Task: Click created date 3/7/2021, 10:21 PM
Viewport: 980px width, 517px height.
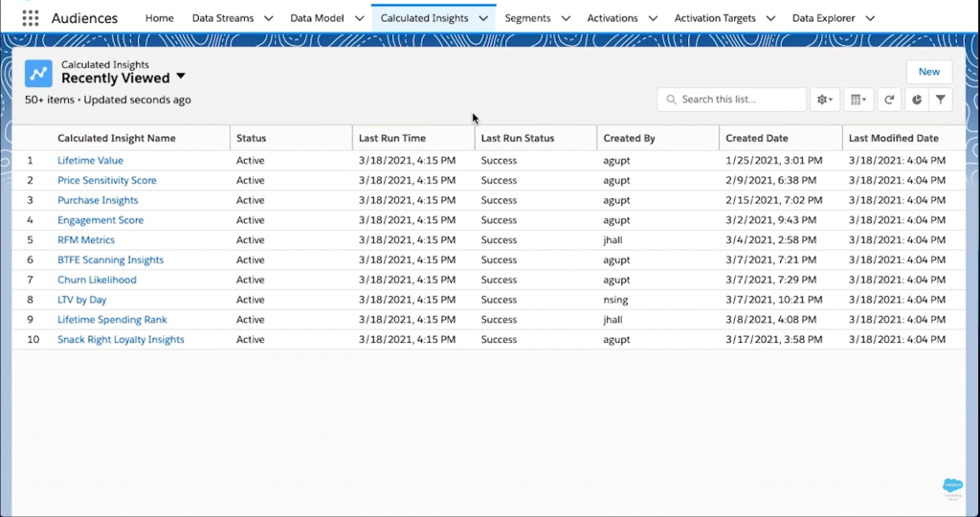Action: (x=773, y=300)
